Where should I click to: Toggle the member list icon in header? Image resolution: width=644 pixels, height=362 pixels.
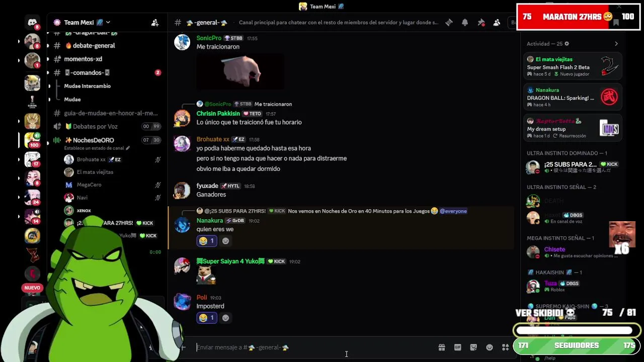(497, 23)
